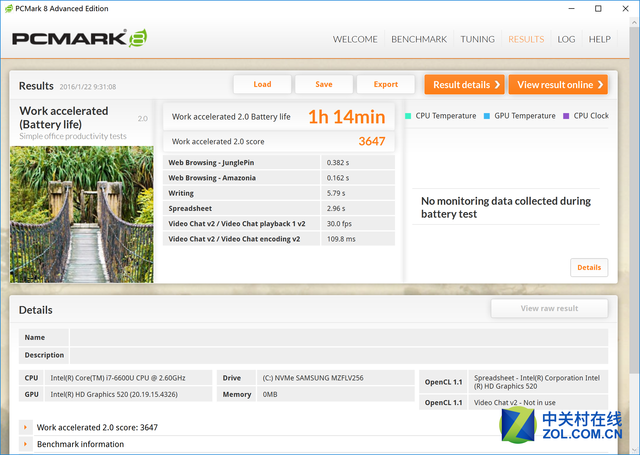Click the Description field
This screenshot has height=455, width=640.
click(x=339, y=355)
